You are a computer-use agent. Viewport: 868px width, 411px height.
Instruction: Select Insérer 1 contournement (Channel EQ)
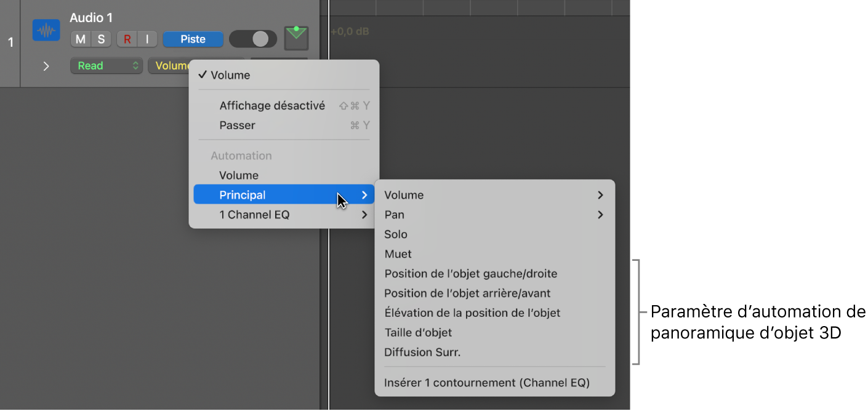(x=487, y=383)
